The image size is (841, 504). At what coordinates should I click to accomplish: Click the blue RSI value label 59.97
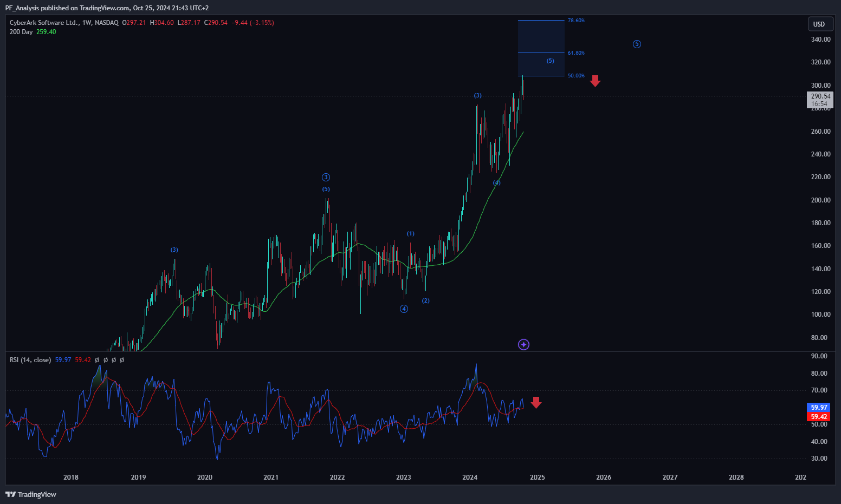pyautogui.click(x=819, y=407)
